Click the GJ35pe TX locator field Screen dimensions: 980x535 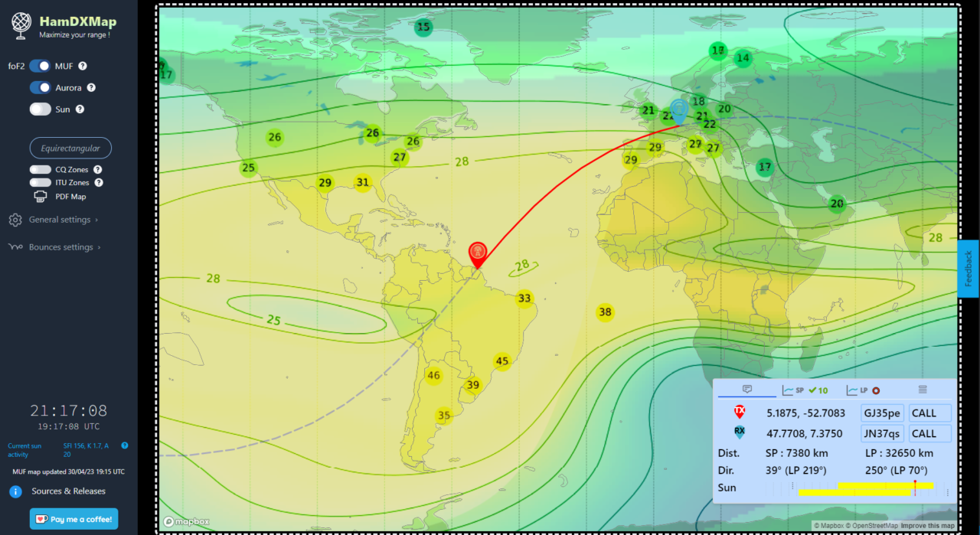point(882,413)
